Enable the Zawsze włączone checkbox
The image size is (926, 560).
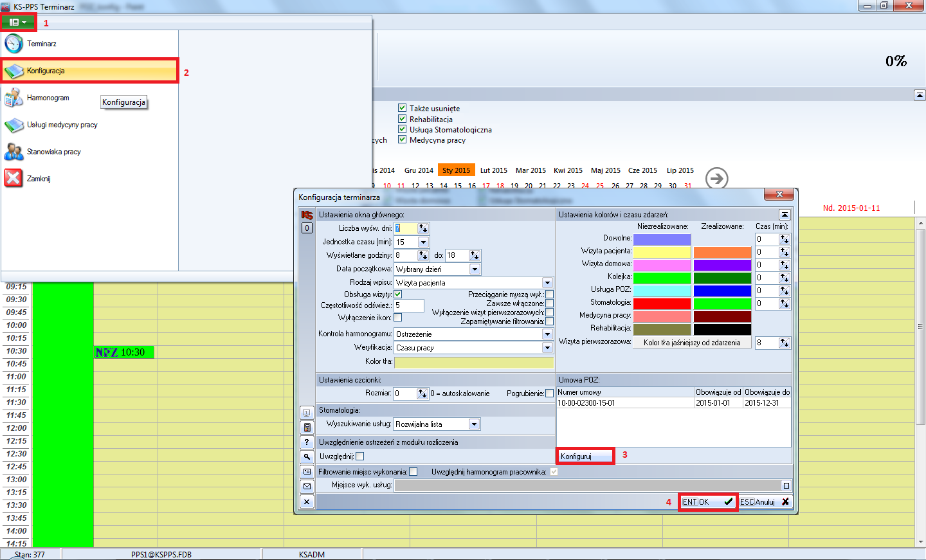[x=550, y=303]
